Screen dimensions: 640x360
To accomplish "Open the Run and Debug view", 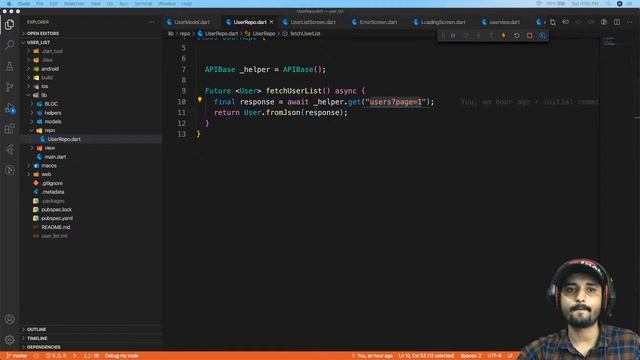I will (9, 108).
